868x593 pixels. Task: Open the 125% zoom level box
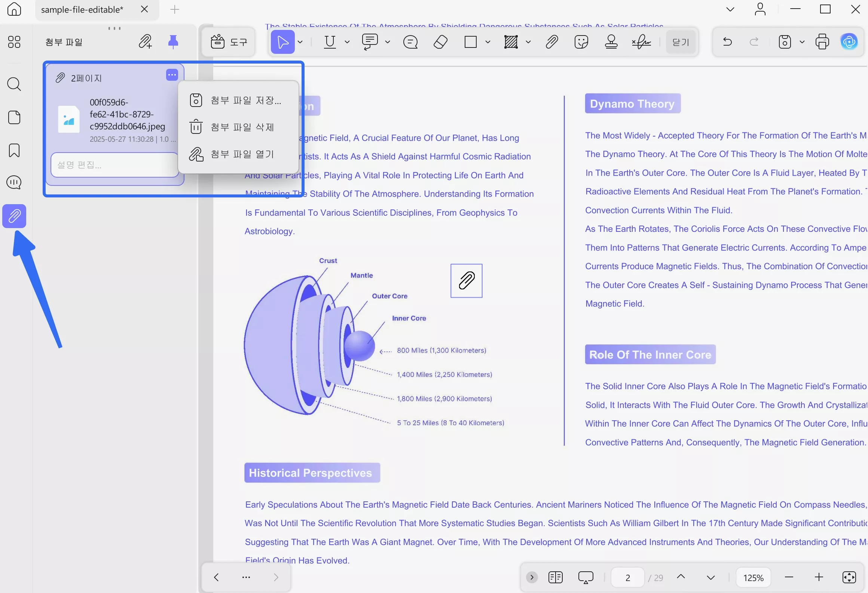(753, 578)
